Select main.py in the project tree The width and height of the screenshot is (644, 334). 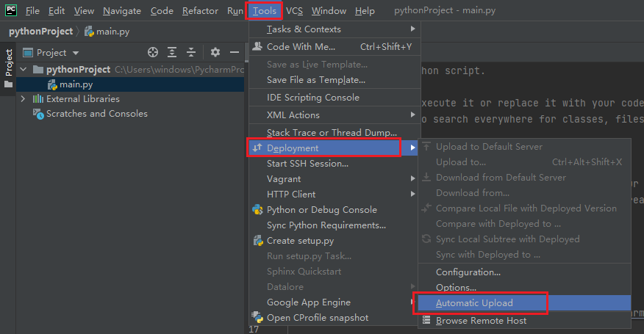pos(131,84)
